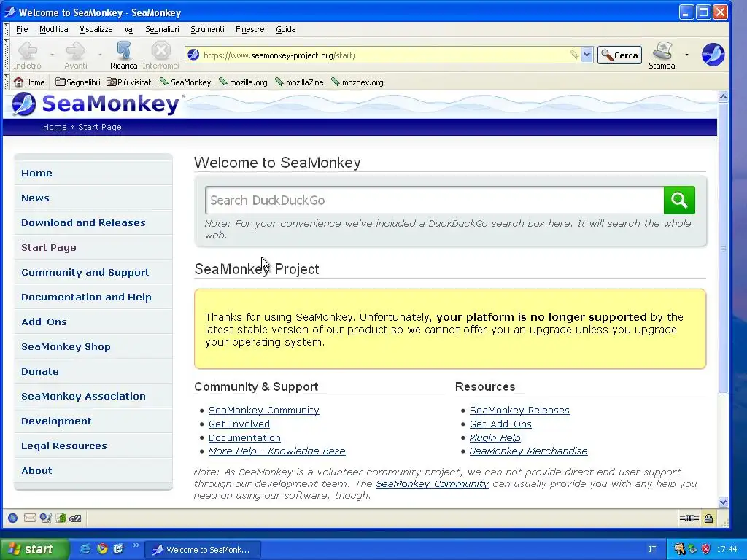Open the Più visitati folder
Viewport: 747px width, 560px height.
pos(130,82)
